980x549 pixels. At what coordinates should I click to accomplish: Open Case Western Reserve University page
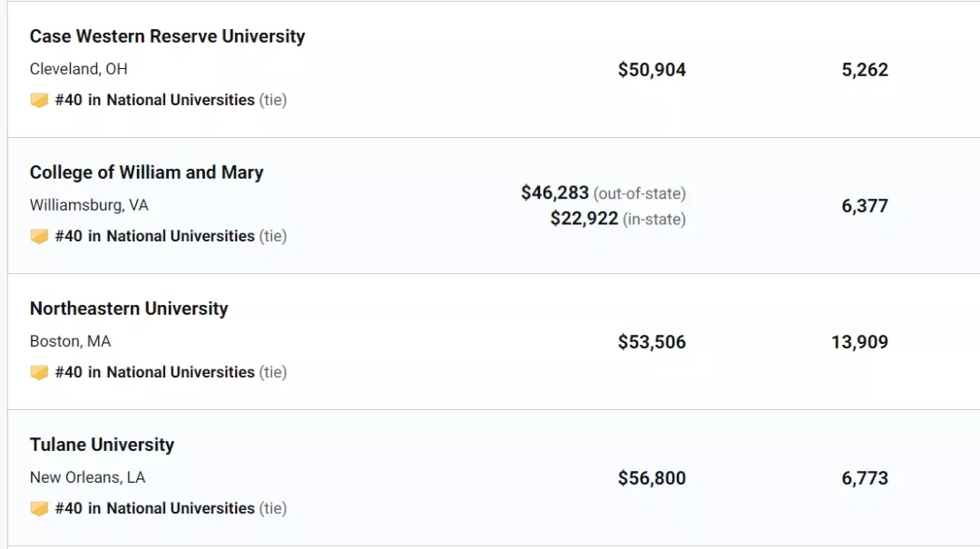tap(168, 36)
